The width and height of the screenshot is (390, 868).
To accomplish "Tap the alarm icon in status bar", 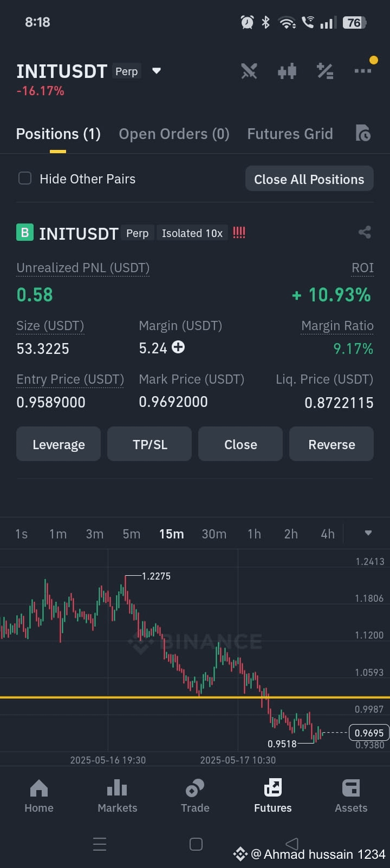I will click(248, 22).
